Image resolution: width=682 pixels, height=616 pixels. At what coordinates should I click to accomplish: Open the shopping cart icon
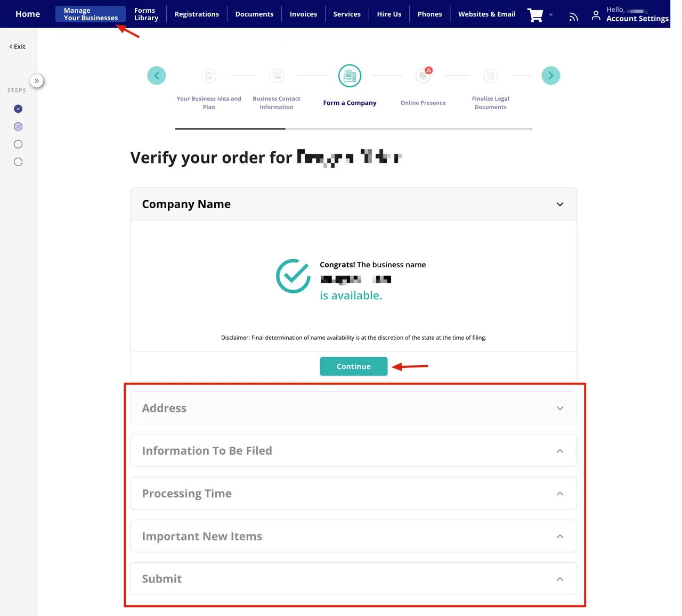(535, 15)
